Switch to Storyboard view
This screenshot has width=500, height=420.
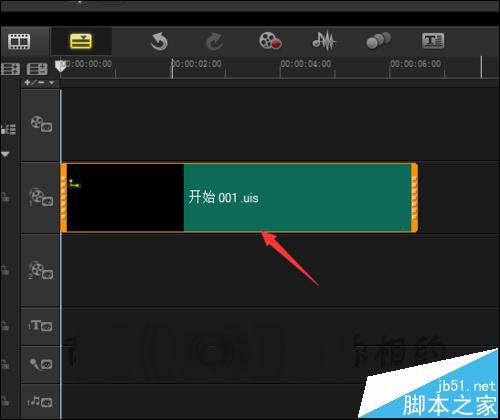19,41
